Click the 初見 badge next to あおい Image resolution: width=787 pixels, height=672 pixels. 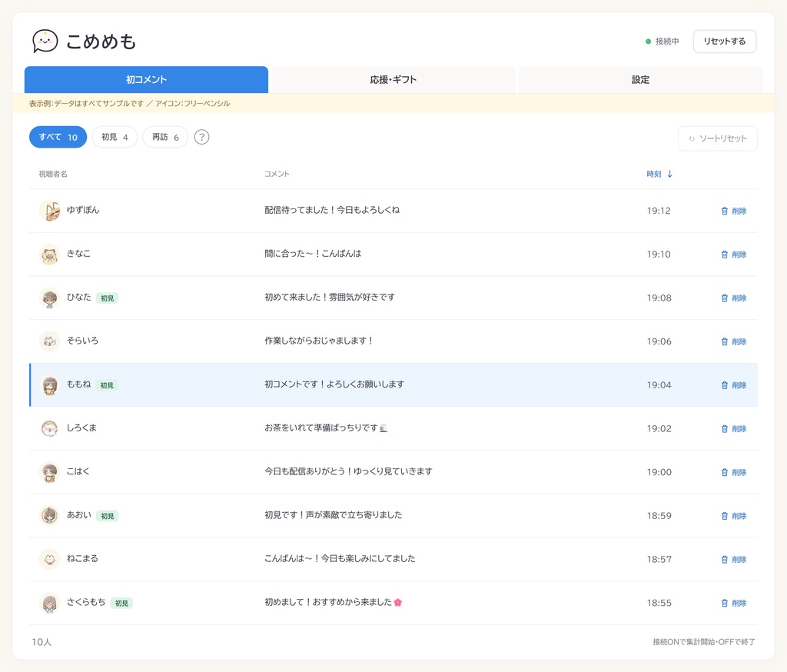click(108, 517)
